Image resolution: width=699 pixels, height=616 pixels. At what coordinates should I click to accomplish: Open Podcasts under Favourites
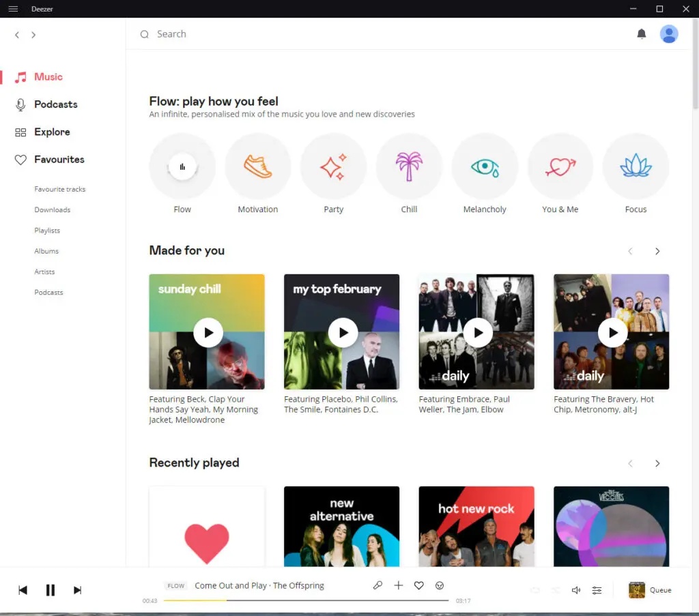48,292
